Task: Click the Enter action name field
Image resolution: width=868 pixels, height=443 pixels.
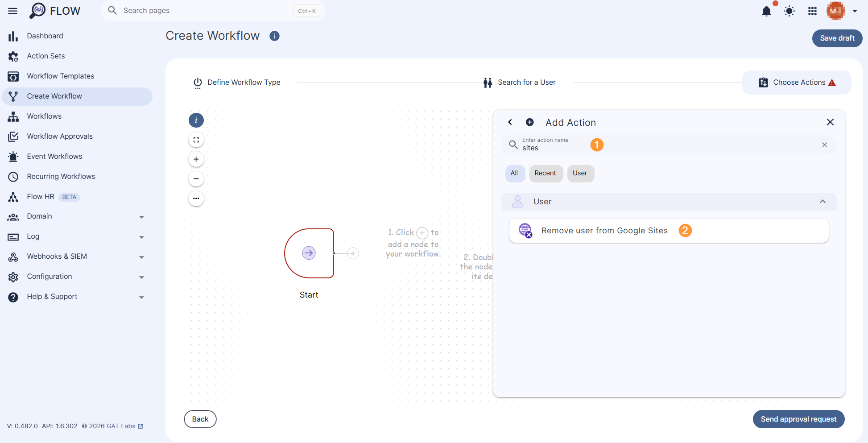Action: (669, 145)
